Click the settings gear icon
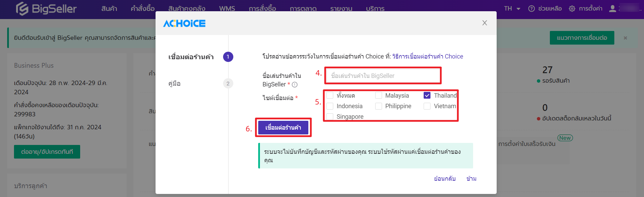 572,9
